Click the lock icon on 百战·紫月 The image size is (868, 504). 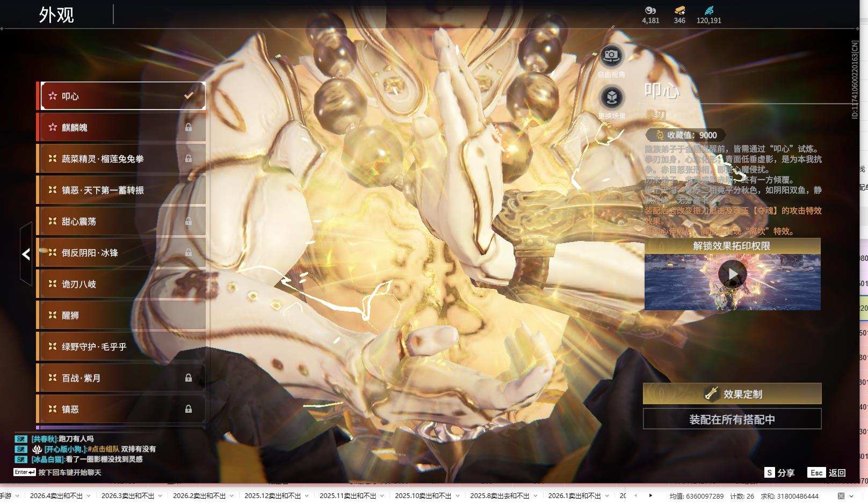(189, 378)
